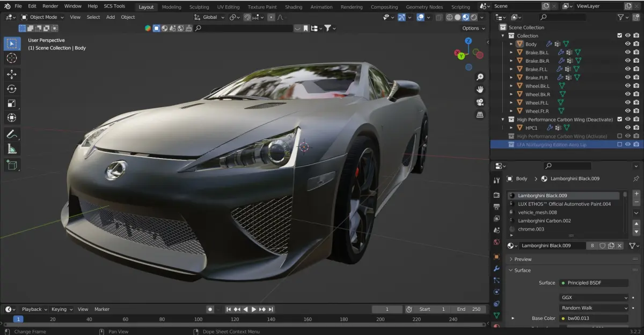Switch to wireframe viewport shading
The width and height of the screenshot is (644, 335).
pyautogui.click(x=449, y=17)
